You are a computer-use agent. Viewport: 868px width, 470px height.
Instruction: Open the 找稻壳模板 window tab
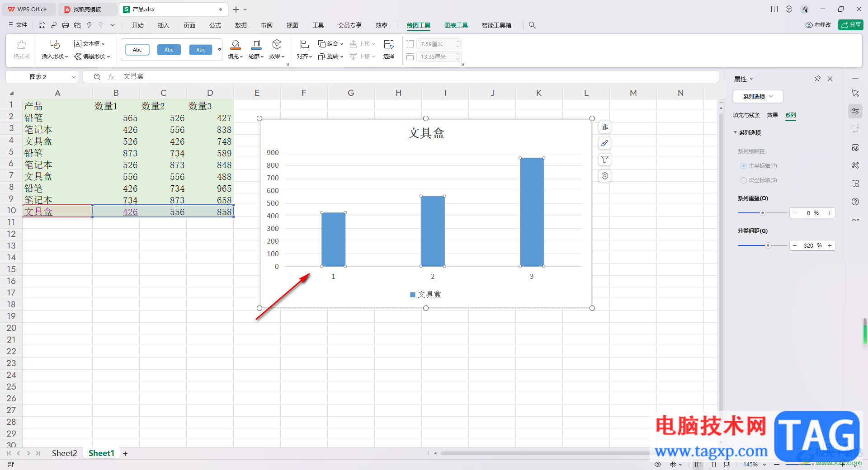pos(87,9)
